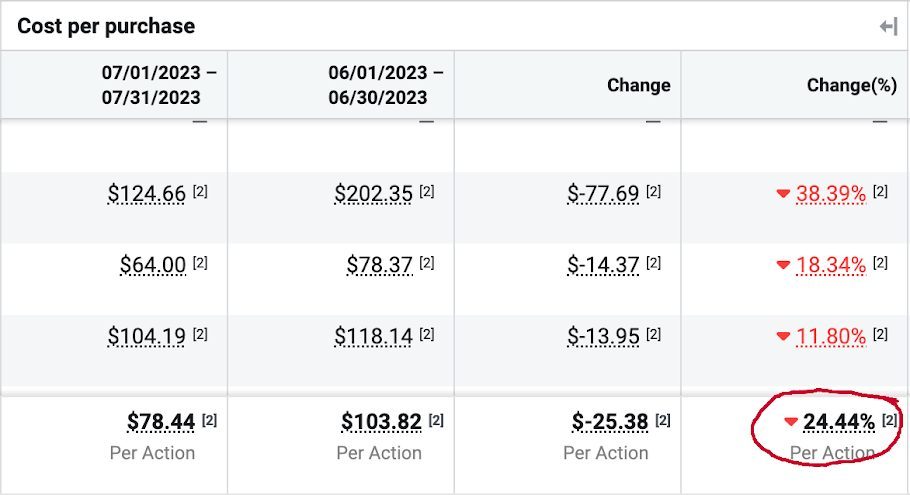
Task: Sort by the Change column header
Action: tap(638, 85)
